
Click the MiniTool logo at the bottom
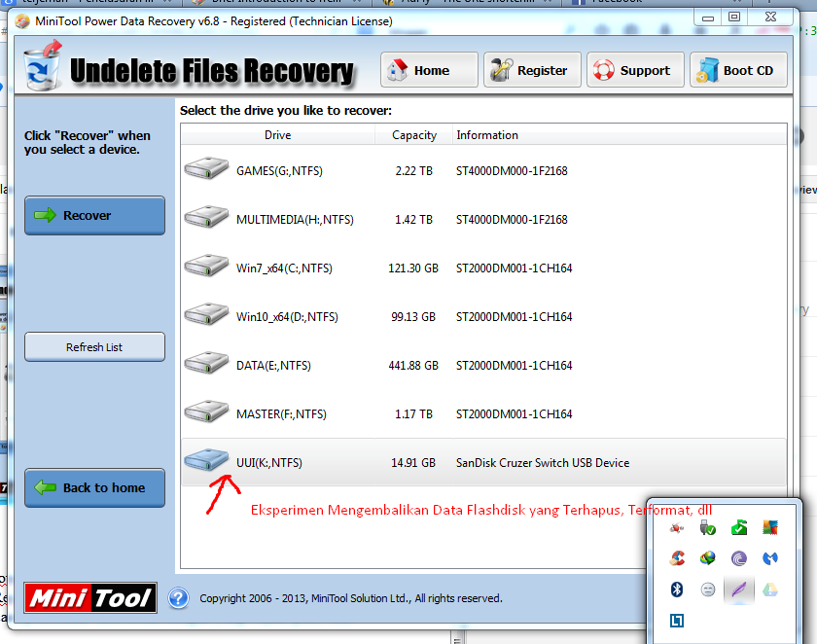tap(89, 597)
